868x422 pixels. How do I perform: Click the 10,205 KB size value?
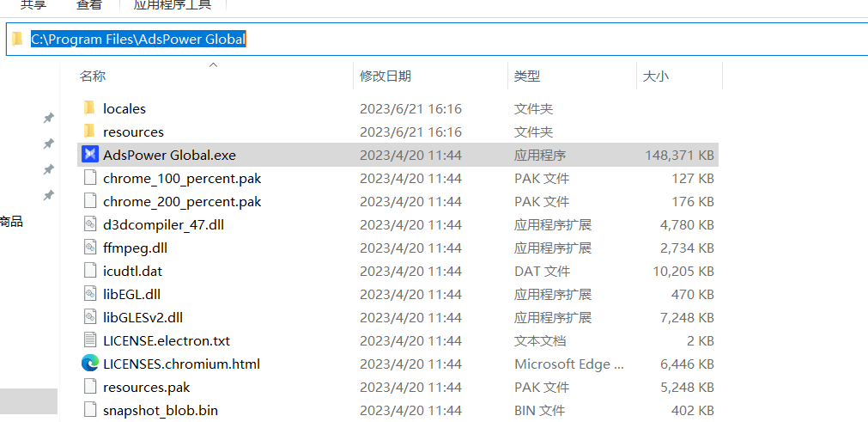click(683, 272)
